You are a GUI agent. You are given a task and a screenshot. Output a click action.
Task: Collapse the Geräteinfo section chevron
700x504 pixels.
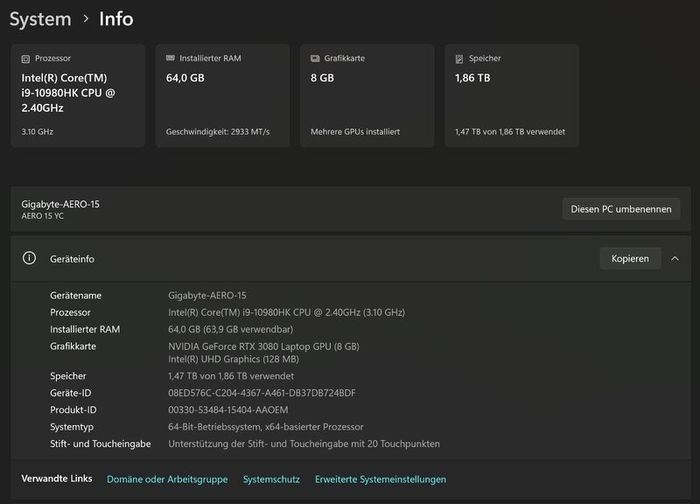(675, 258)
